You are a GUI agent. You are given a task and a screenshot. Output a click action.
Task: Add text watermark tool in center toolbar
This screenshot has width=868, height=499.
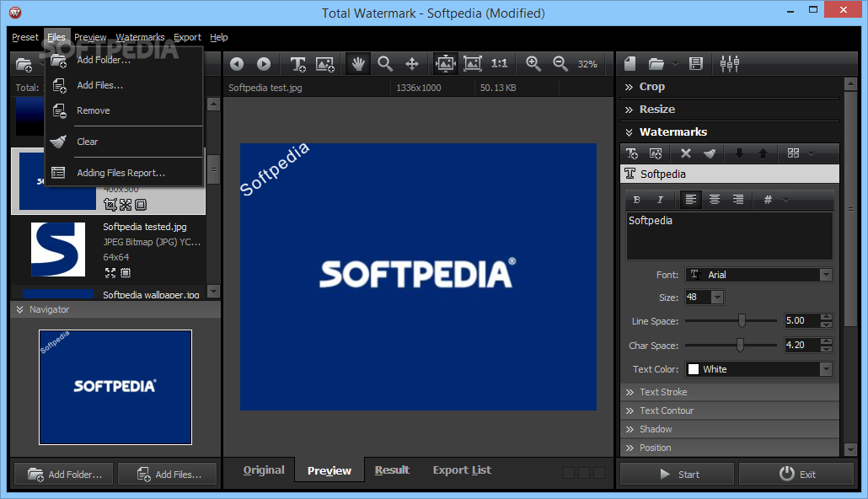point(297,64)
